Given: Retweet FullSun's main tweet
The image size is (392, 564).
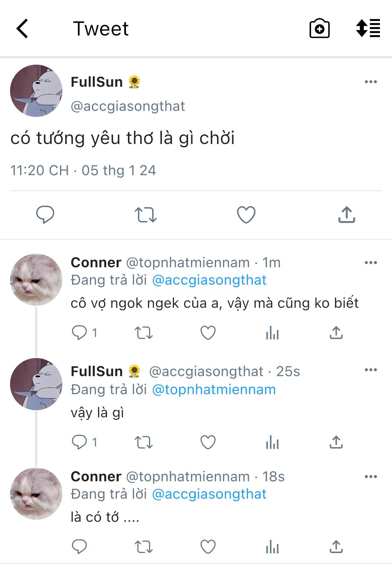Looking at the screenshot, I should click(145, 215).
